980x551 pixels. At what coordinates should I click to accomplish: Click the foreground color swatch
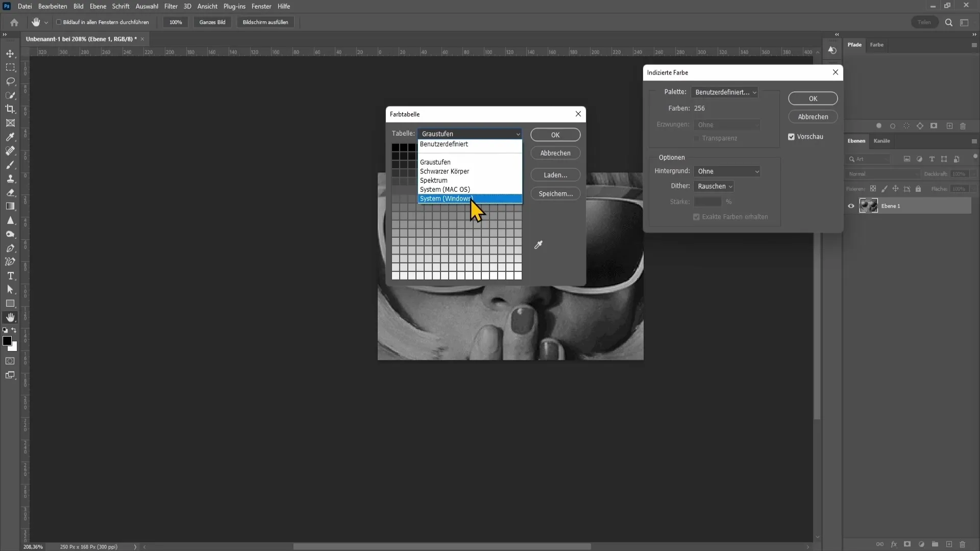coord(7,341)
